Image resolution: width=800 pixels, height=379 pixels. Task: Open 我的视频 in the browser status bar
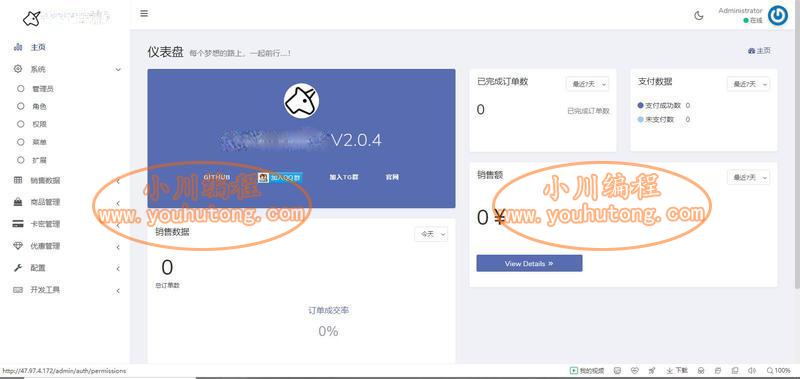(x=587, y=370)
